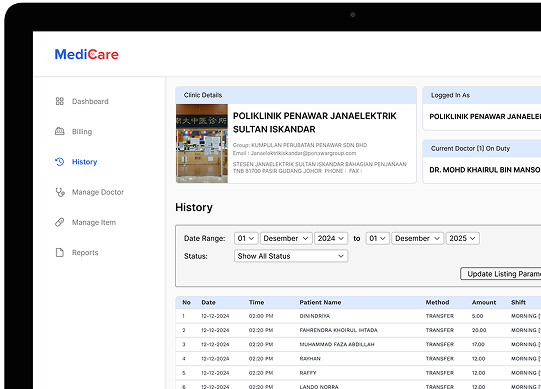Click the clinic email address text
Image resolution: width=541 pixels, height=389 pixels.
pos(303,153)
